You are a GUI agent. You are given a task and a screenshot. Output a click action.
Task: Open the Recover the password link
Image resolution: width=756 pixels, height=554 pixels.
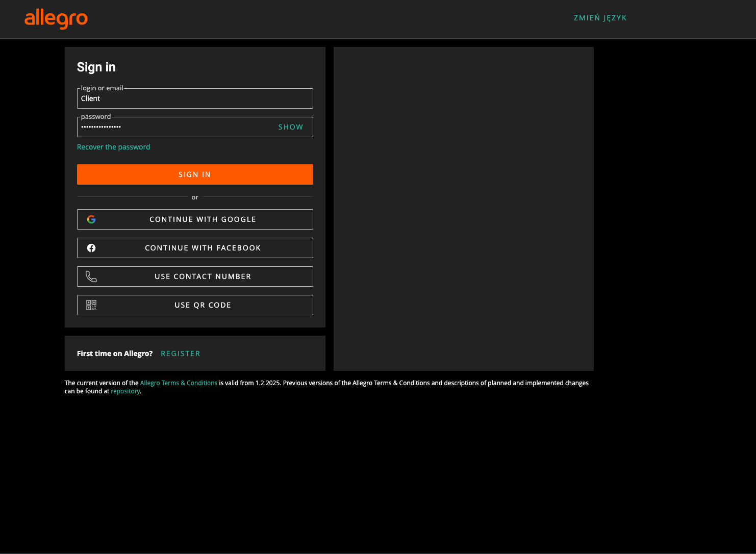coord(113,146)
